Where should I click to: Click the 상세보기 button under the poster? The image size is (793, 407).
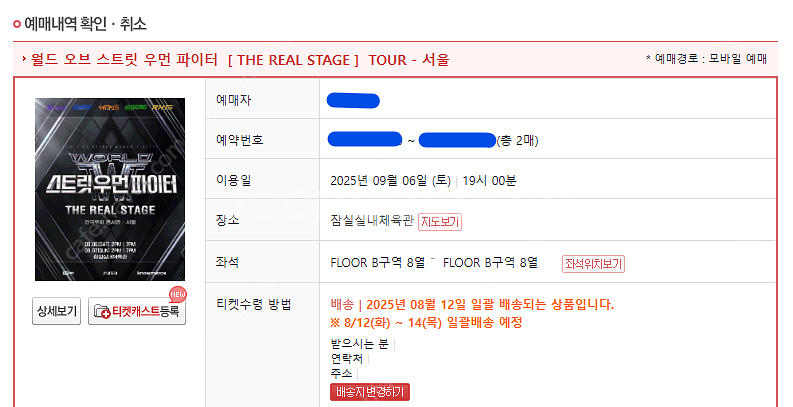click(56, 311)
